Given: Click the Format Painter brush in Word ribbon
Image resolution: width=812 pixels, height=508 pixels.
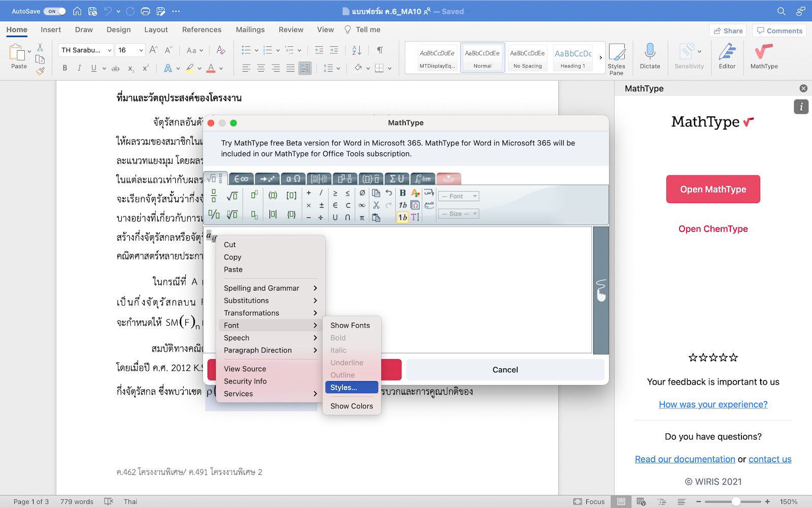Looking at the screenshot, I should (40, 71).
